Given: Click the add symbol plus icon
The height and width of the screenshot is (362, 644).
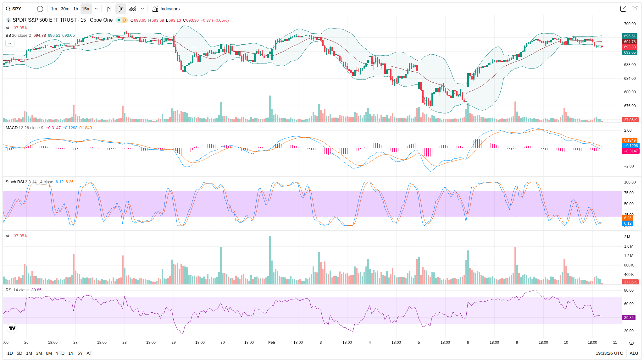Looking at the screenshot, I should (x=40, y=9).
